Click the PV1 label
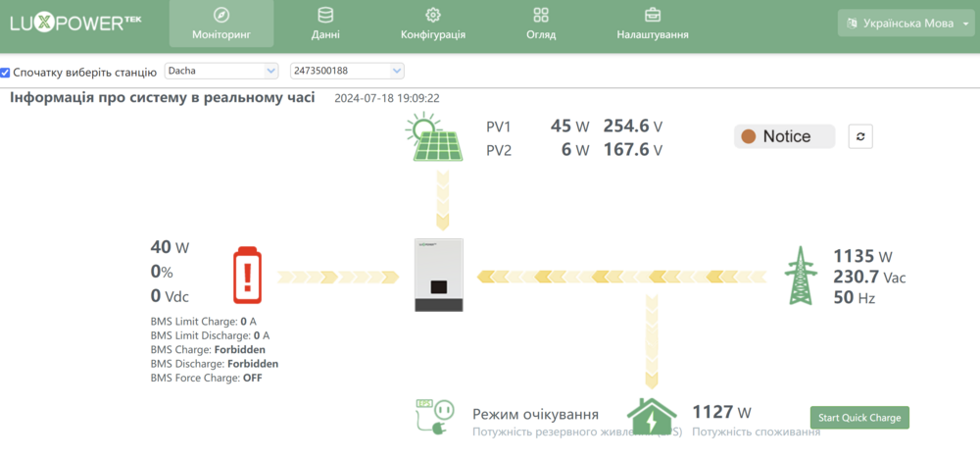Screen dimensions: 980x458 click(499, 127)
